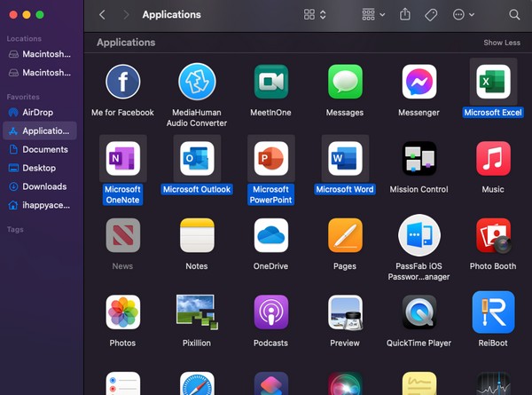This screenshot has width=532, height=395.
Task: Open Desktop in the sidebar
Action: 40,168
